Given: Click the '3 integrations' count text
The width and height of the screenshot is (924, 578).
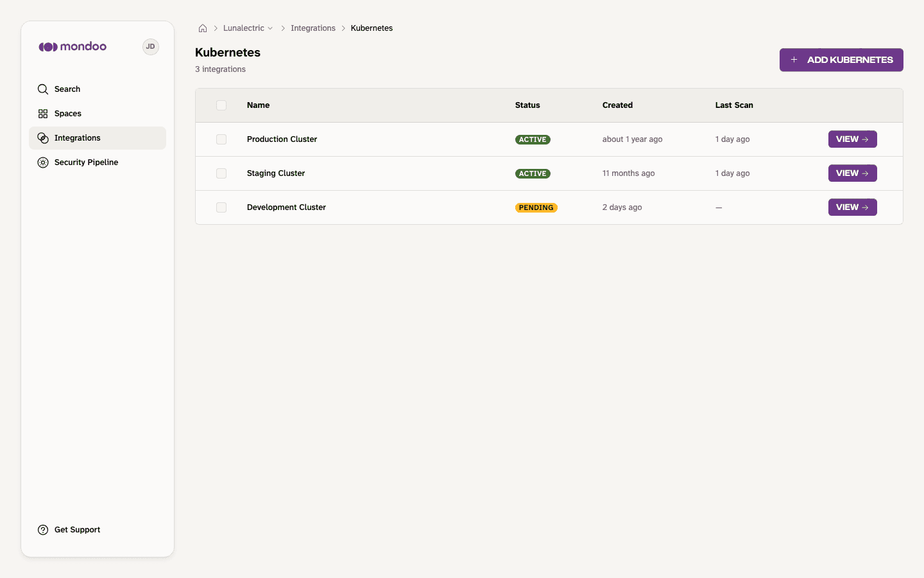Looking at the screenshot, I should click(220, 69).
